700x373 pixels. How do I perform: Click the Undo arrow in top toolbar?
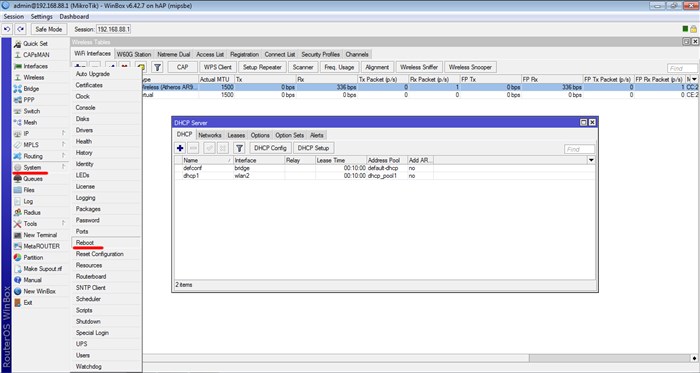[7, 29]
